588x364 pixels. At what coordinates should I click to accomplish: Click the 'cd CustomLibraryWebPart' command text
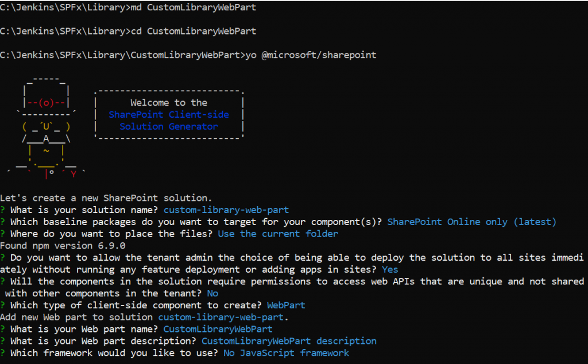[194, 31]
